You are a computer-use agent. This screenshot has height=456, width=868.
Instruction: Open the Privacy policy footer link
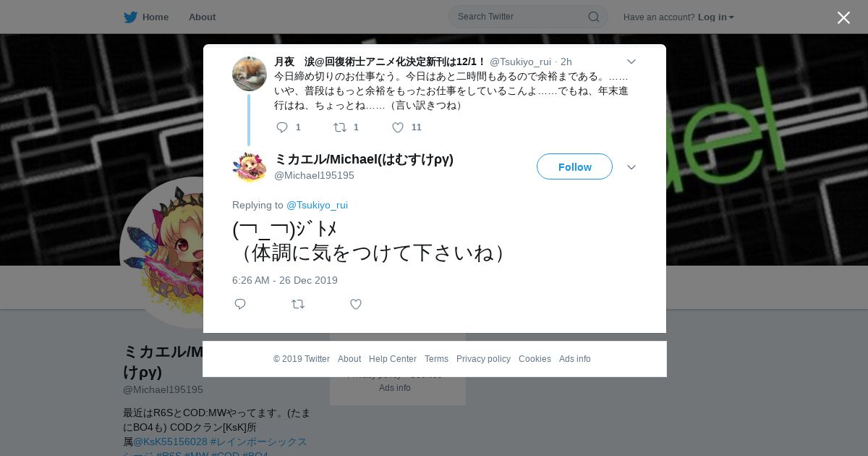tap(483, 359)
